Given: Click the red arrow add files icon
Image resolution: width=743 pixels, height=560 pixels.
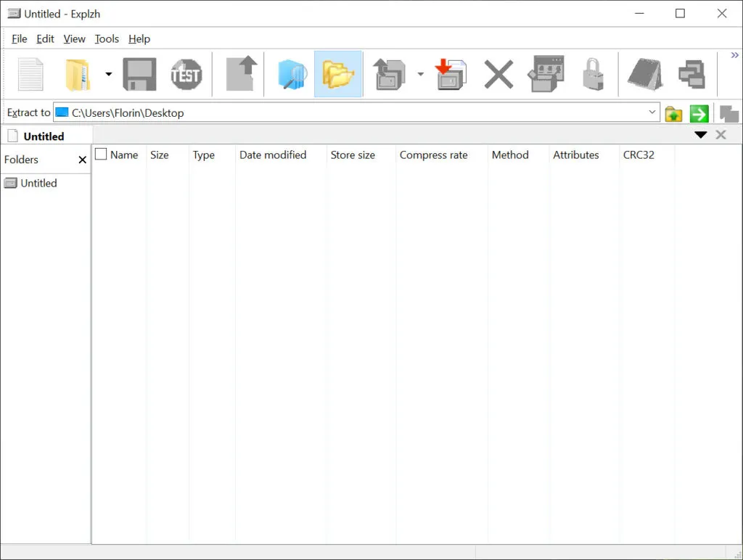Looking at the screenshot, I should coord(450,74).
